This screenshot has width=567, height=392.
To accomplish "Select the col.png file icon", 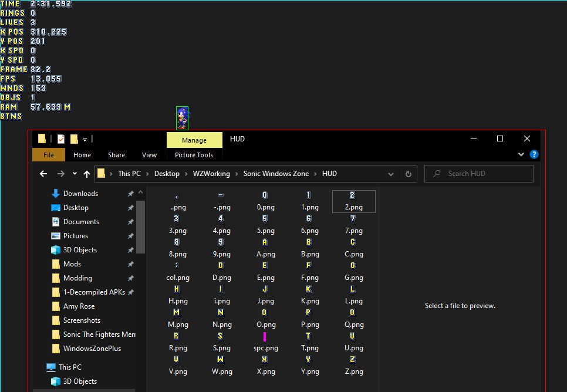I will [x=177, y=266].
